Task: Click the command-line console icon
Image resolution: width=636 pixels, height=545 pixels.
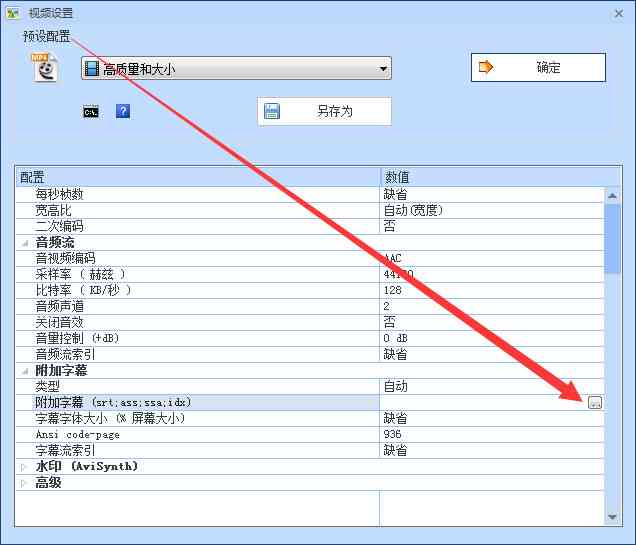Action: (91, 112)
